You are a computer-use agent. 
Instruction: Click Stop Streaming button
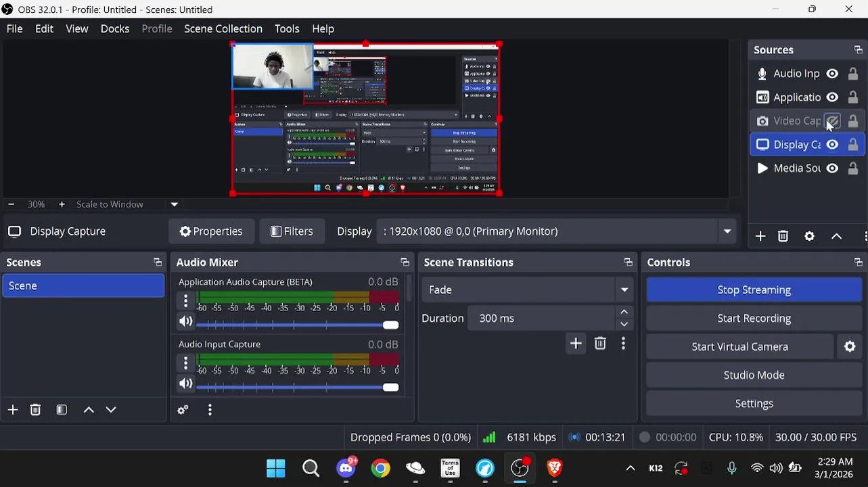pos(754,289)
